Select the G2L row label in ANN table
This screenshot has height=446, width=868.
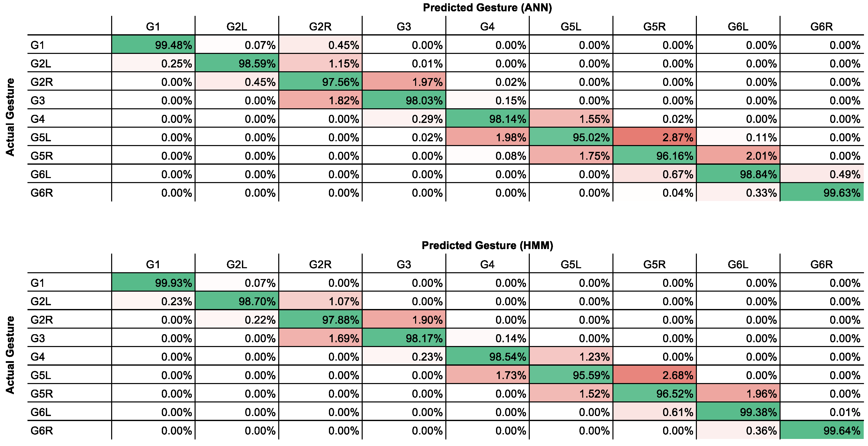41,63
